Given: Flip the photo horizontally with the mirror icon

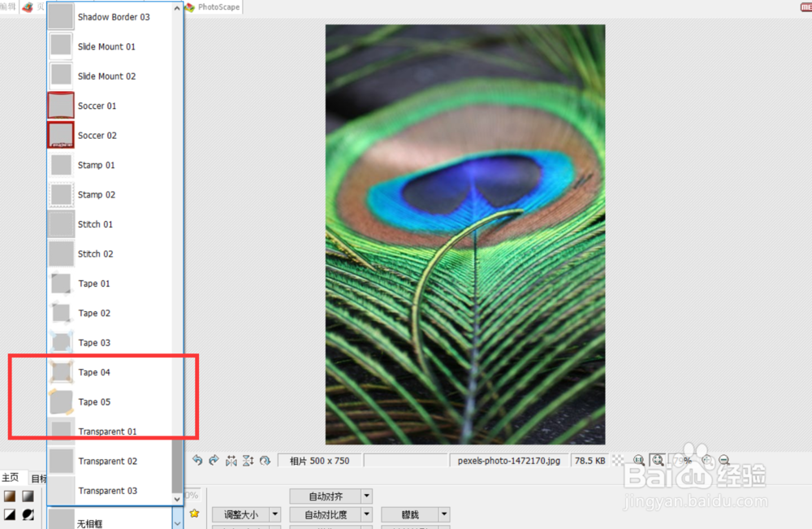Looking at the screenshot, I should [231, 460].
